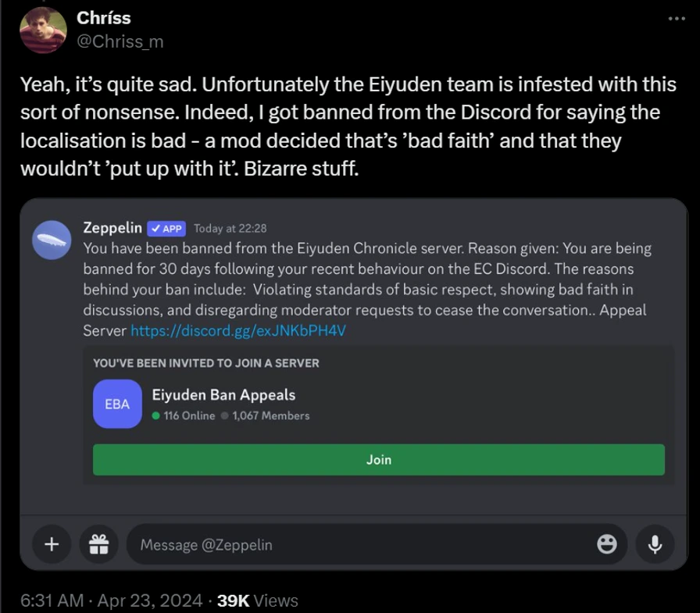The image size is (700, 613).
Task: Open the emoji picker
Action: pyautogui.click(x=608, y=544)
